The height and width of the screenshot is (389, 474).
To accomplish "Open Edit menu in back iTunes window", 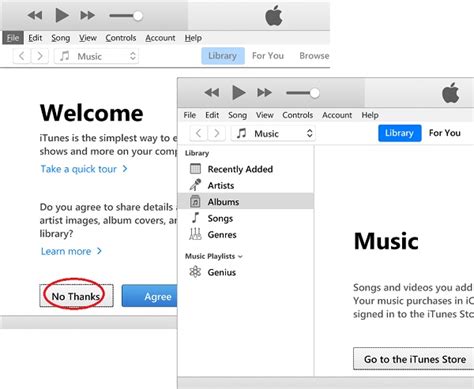I will [x=35, y=38].
